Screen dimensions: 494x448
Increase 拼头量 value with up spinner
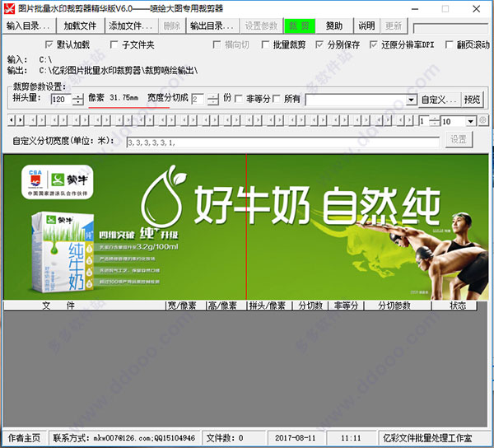78,96
